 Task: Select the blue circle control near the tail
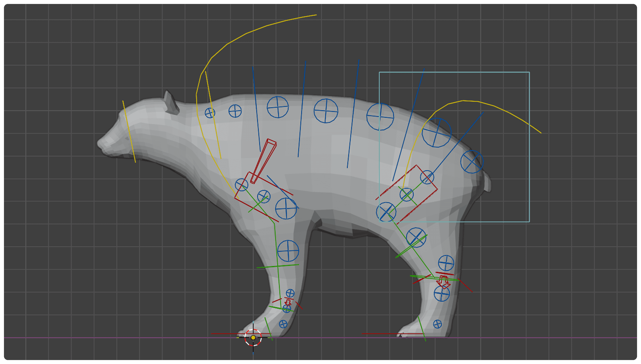472,162
